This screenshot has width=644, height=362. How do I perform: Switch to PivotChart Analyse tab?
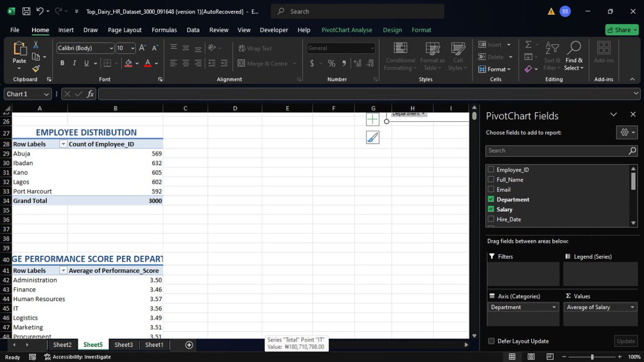point(347,30)
